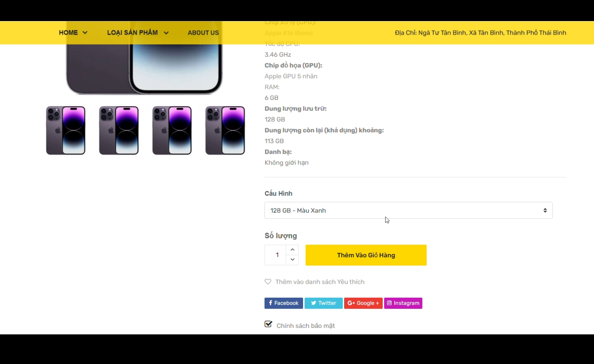
Task: Toggle the Chính sách bảo mật checkbox
Action: pos(268,324)
